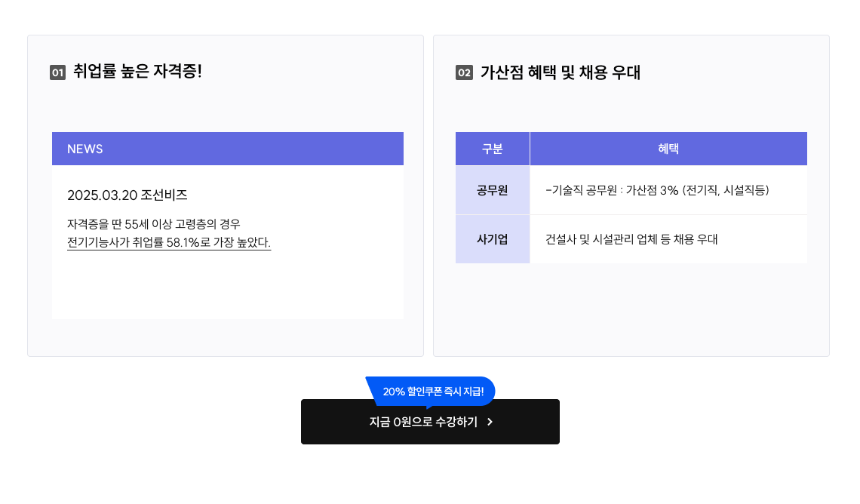860x504 pixels.
Task: Click the 지금 0원으로 수강하기 button
Action: (x=430, y=422)
